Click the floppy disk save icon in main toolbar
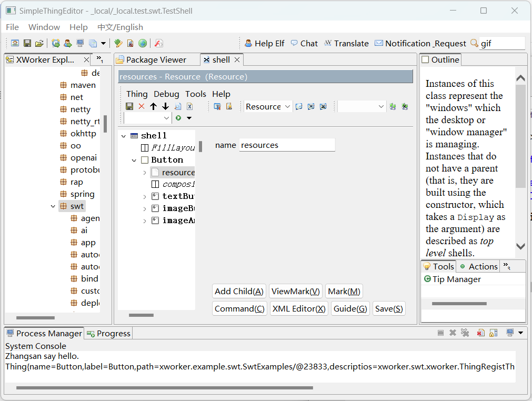Screen dimensions: 532x401 point(27,43)
